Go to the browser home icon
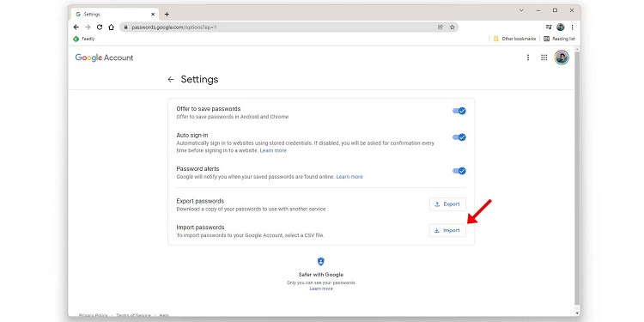The image size is (644, 322). (x=111, y=27)
